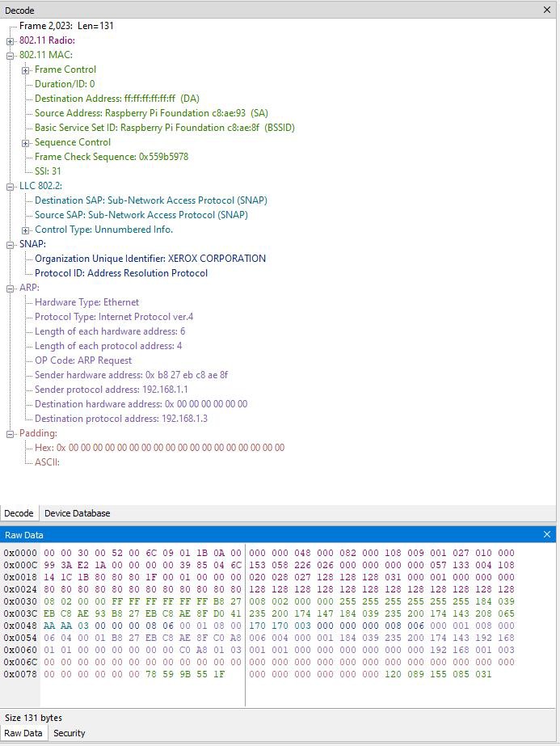Select the Frame Check Sequence line
The image size is (560, 746).
(112, 157)
